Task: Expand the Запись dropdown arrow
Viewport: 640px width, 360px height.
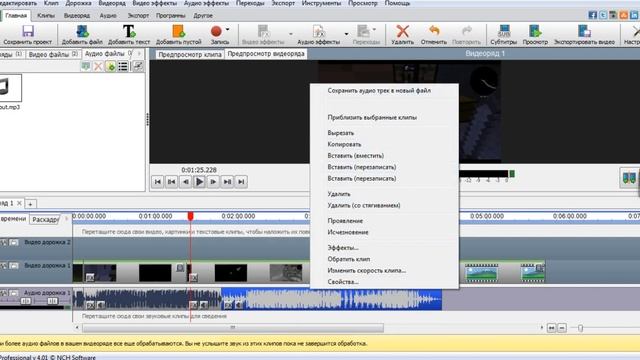Action: pyautogui.click(x=227, y=29)
